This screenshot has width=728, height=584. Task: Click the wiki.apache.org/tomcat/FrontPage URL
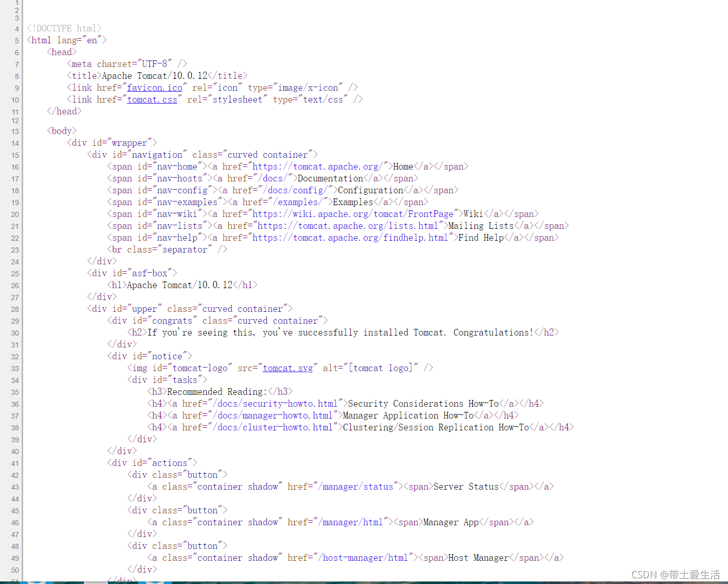click(x=353, y=214)
